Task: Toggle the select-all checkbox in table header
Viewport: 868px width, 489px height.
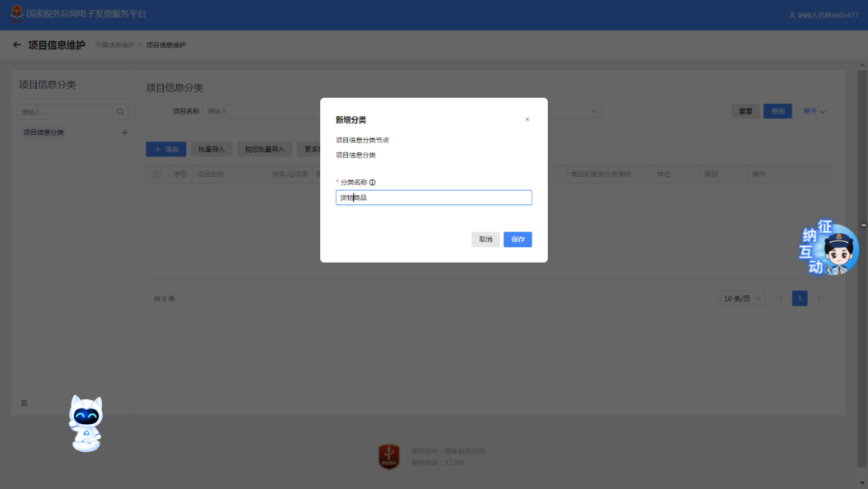Action: click(x=158, y=174)
